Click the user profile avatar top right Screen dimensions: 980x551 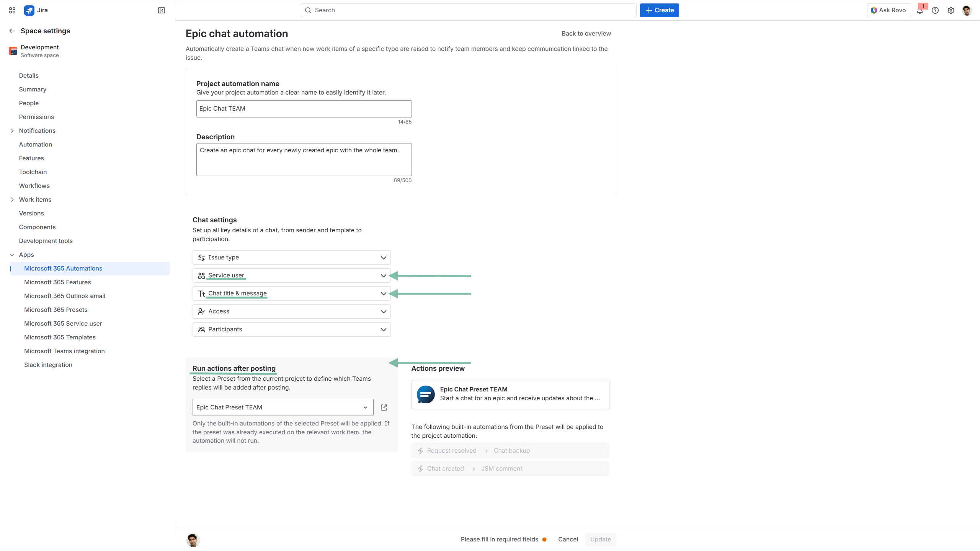point(967,10)
